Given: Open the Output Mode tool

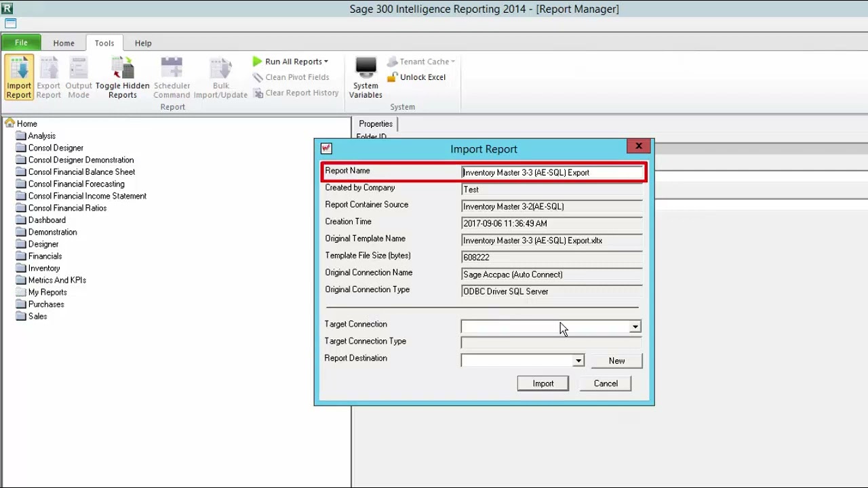Looking at the screenshot, I should (79, 77).
